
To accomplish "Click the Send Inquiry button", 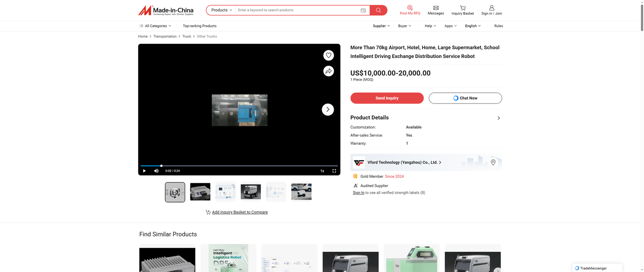I will [387, 98].
